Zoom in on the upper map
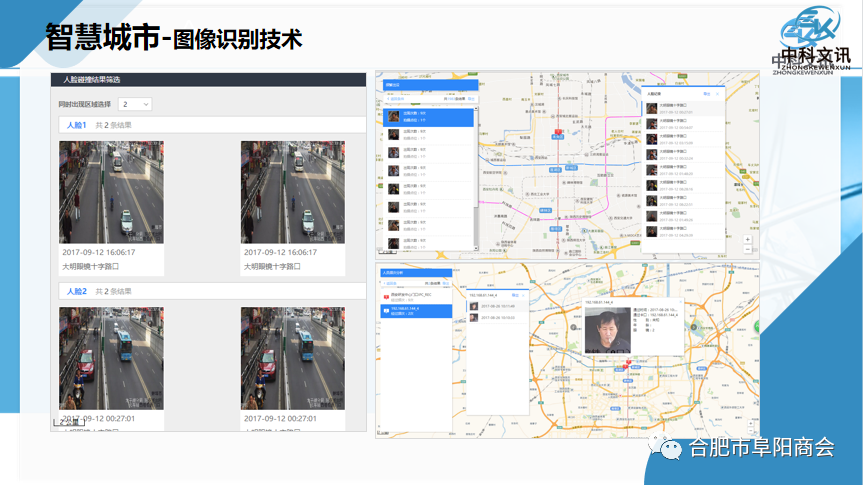Screen dimensions: 863x485 click(747, 239)
